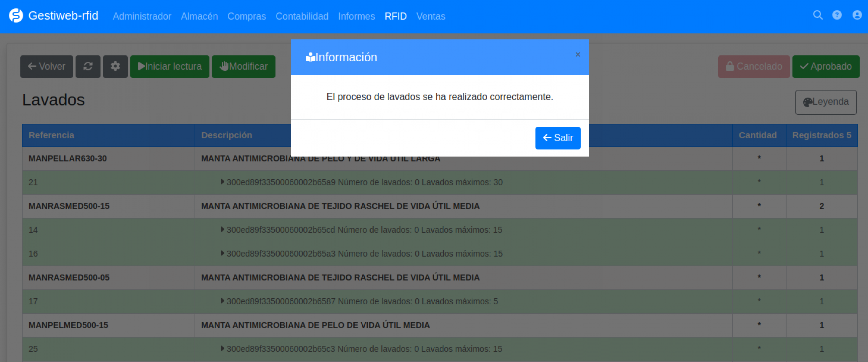Click the Gestiweb-rfid brand name
868x362 pixels.
(63, 15)
